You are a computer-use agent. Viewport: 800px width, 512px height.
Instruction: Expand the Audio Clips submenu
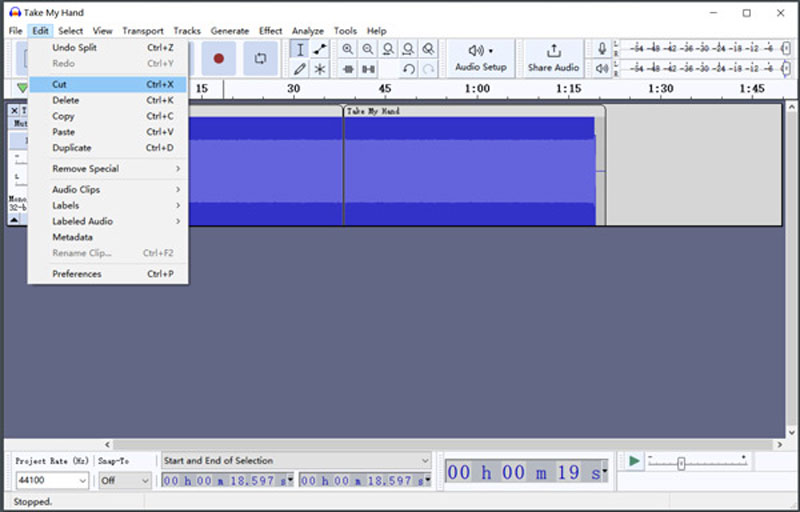coord(108,189)
